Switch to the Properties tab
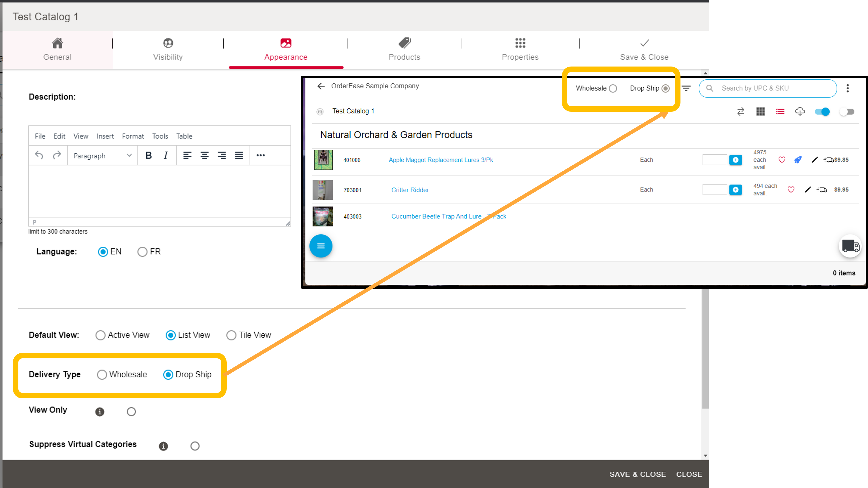Screen dimensions: 868x488 [x=519, y=49]
